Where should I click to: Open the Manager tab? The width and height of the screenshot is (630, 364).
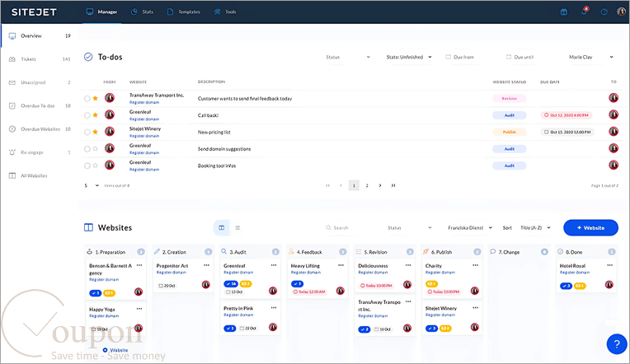tap(101, 12)
